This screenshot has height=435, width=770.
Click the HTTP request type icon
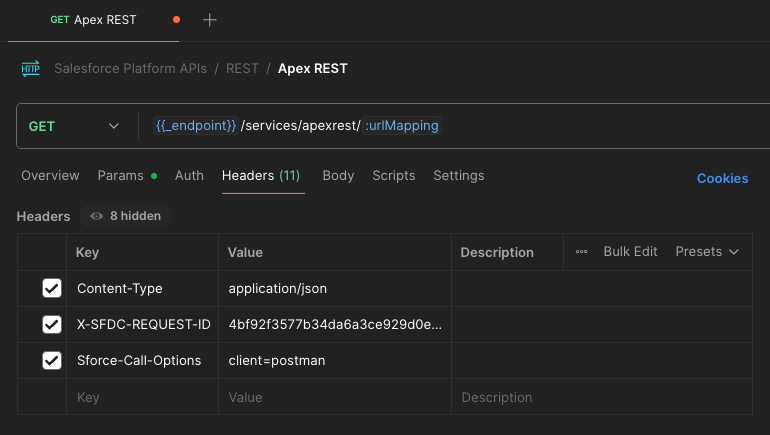[x=30, y=68]
